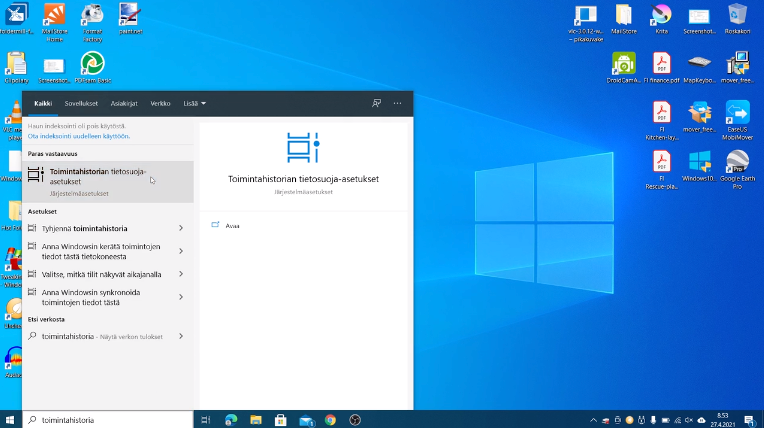Expand the web search result arrow for toimintahistoria
Screen dimensions: 764x428
coord(181,336)
